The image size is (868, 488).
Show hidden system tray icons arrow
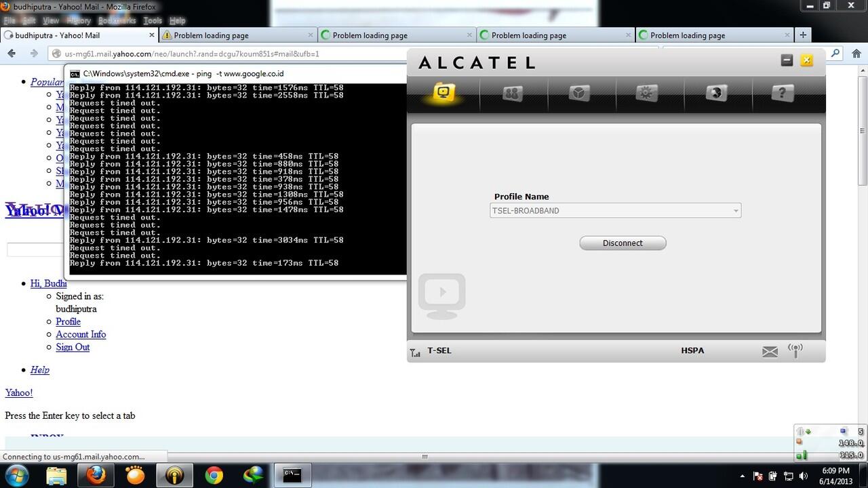(x=743, y=476)
